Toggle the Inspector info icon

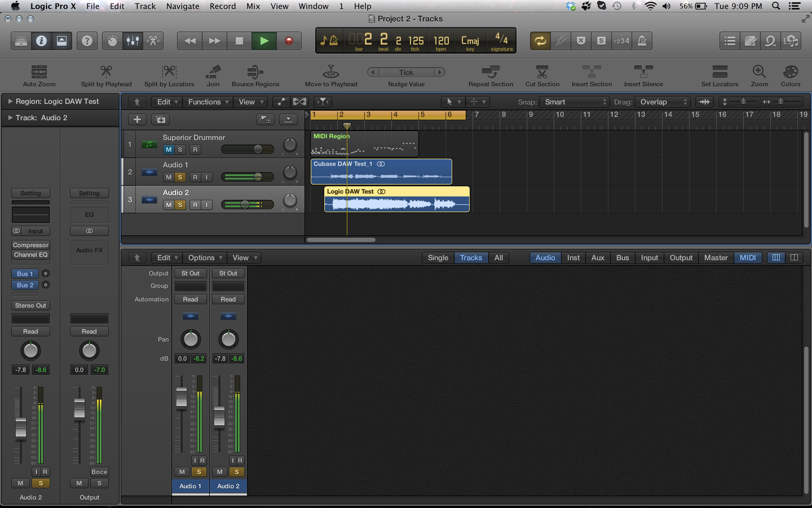(x=41, y=41)
